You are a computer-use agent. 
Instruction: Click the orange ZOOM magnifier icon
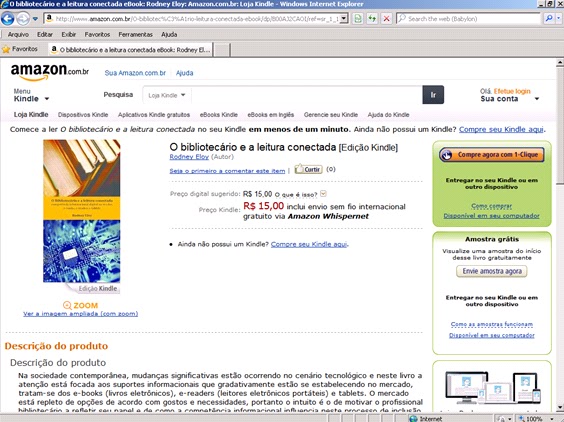point(67,305)
